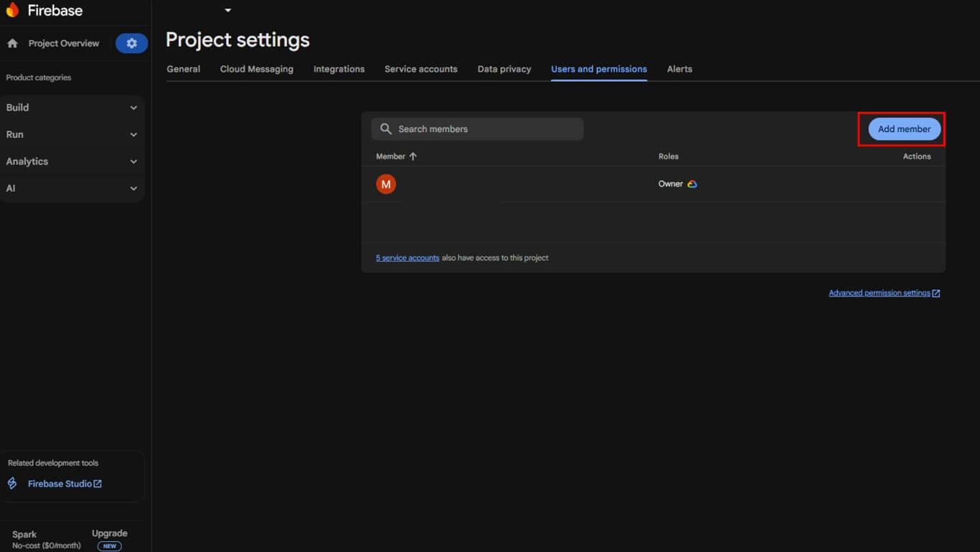Open project settings gear icon
Screen dimensions: 980x552
131,43
